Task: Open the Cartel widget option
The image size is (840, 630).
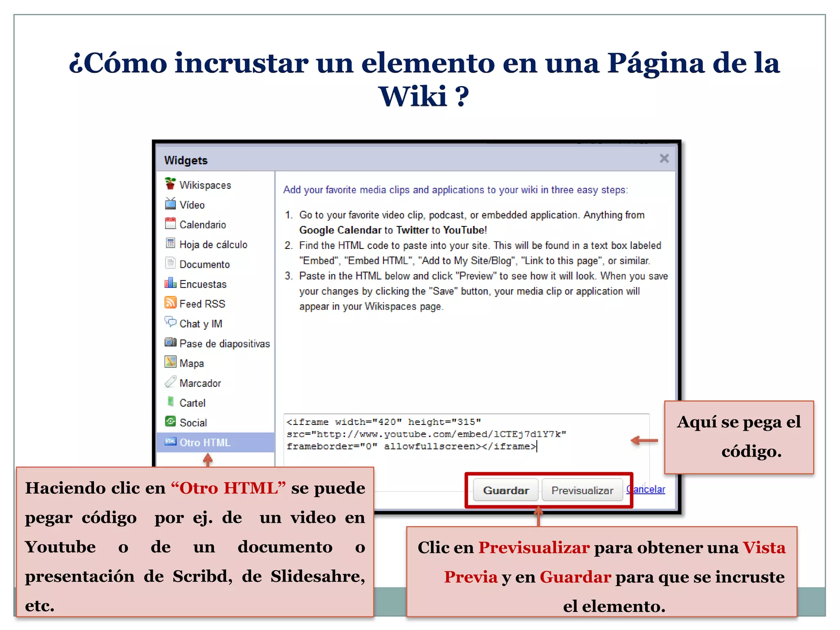Action: tap(192, 403)
